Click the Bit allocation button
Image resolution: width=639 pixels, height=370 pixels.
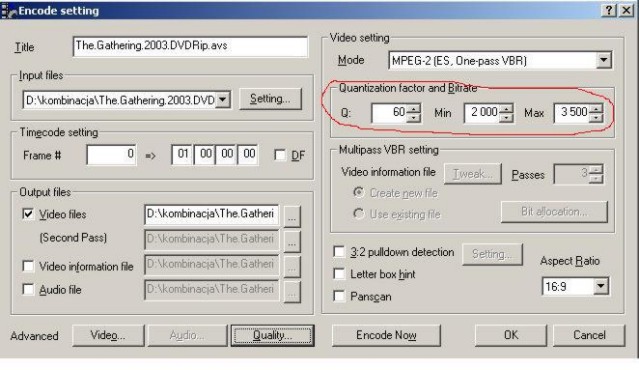tap(554, 212)
